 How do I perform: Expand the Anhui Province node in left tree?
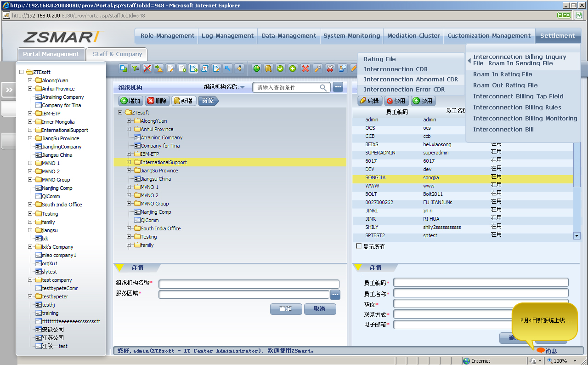pos(30,89)
